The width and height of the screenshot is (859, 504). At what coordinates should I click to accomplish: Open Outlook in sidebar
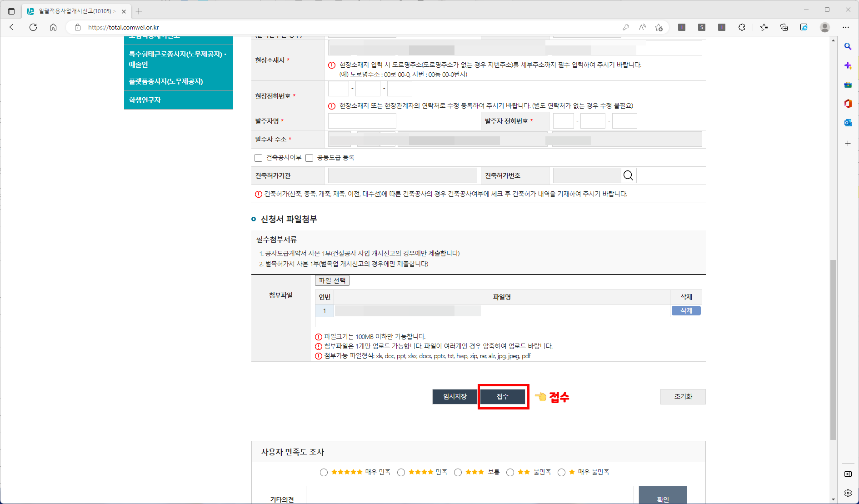coord(848,123)
